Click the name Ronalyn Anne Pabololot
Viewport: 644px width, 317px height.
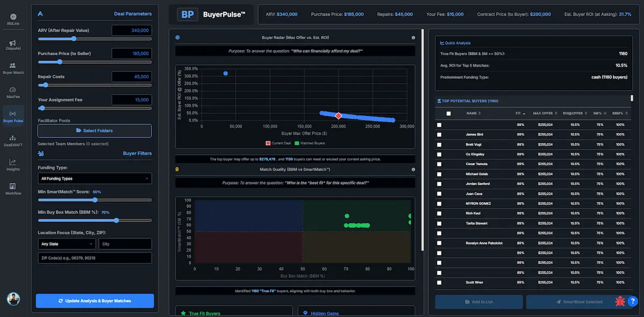[484, 243]
